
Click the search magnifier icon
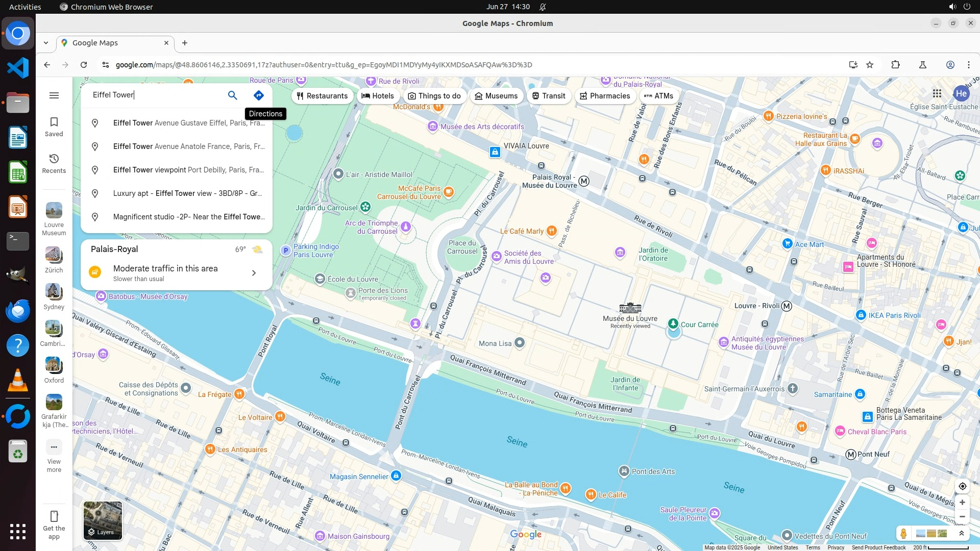pos(233,95)
